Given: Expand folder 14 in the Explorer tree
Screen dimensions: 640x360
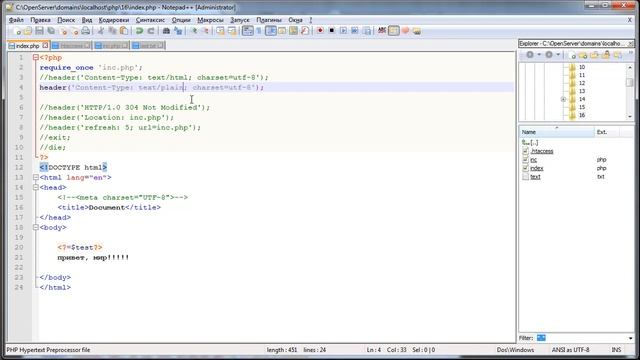Looking at the screenshot, I should click(x=563, y=99).
